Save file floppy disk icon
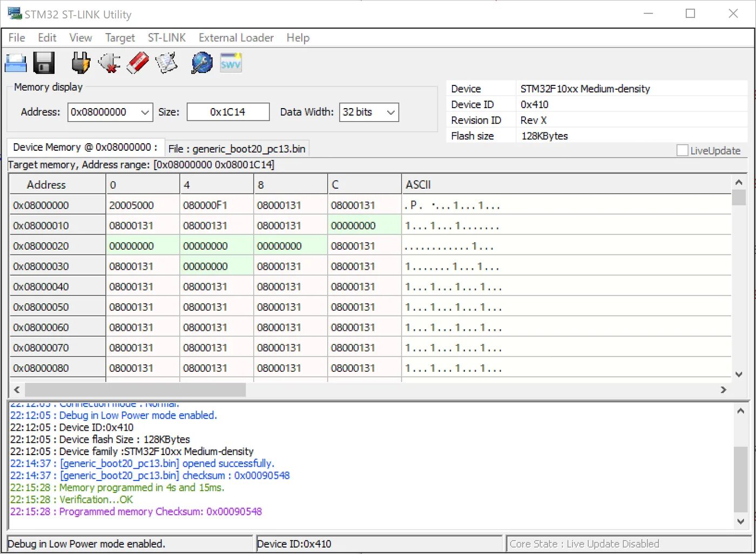 tap(44, 63)
